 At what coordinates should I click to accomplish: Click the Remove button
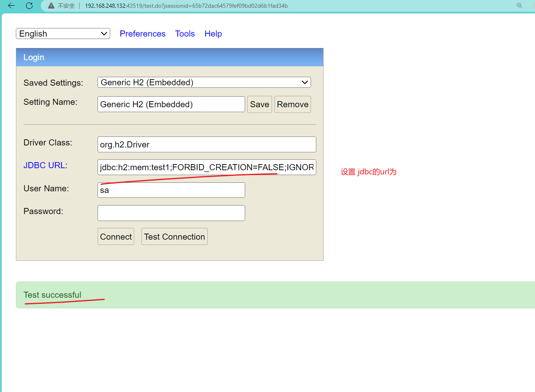click(x=293, y=104)
